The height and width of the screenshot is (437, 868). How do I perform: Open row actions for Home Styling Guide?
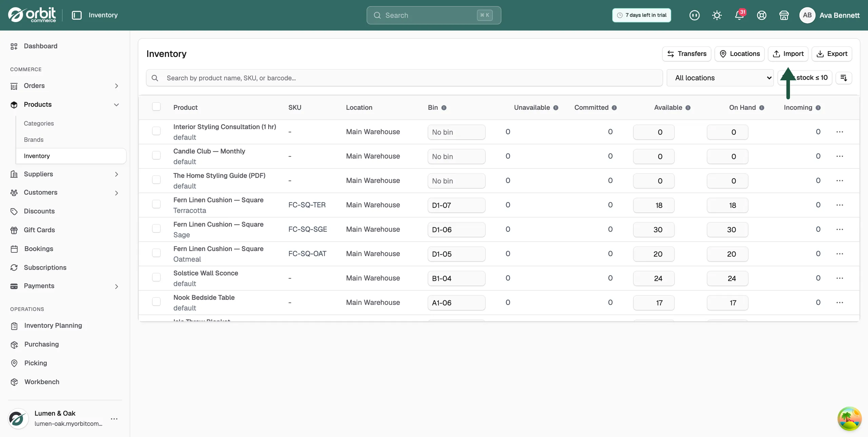point(840,181)
